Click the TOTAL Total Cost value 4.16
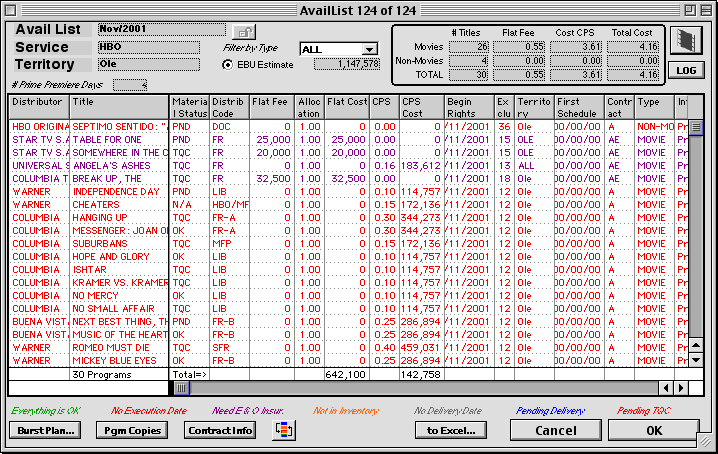The image size is (718, 454). click(x=633, y=75)
